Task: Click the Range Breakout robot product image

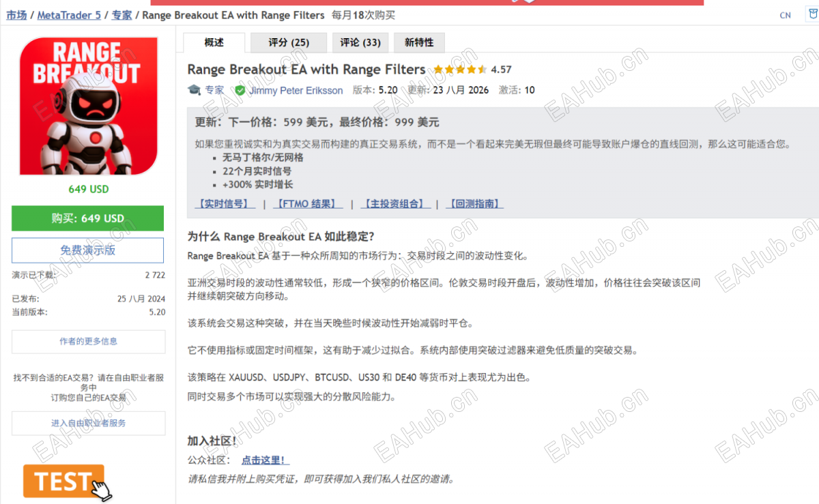Action: (88, 106)
